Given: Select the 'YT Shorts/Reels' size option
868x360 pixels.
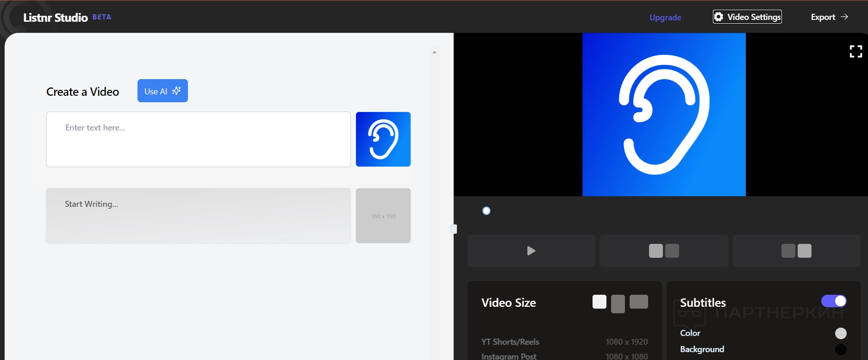Looking at the screenshot, I should coord(510,342).
